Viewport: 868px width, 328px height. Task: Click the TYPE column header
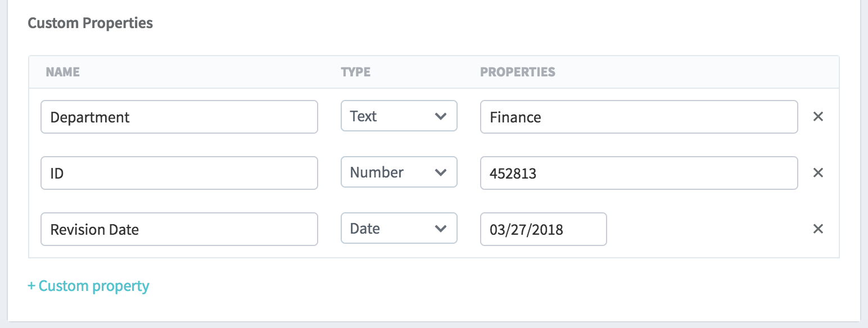coord(355,72)
